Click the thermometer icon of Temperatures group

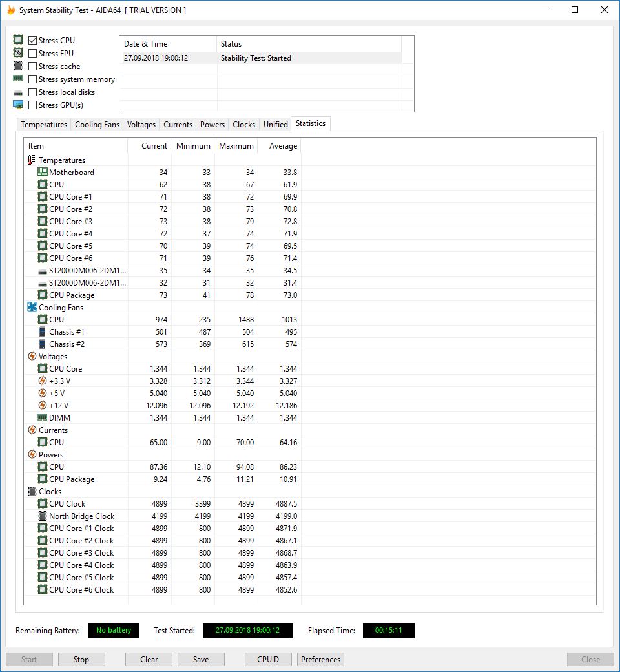(x=31, y=160)
